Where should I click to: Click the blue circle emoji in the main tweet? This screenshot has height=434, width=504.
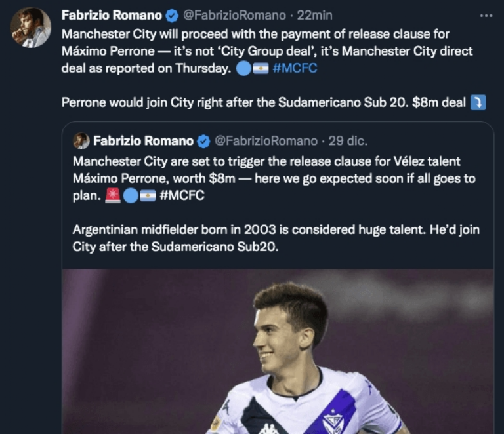[243, 68]
